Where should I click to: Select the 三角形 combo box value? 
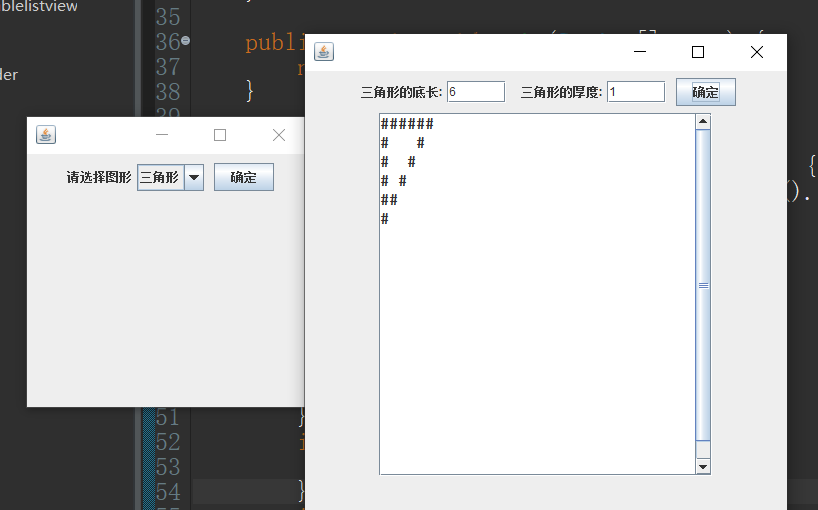(x=160, y=177)
